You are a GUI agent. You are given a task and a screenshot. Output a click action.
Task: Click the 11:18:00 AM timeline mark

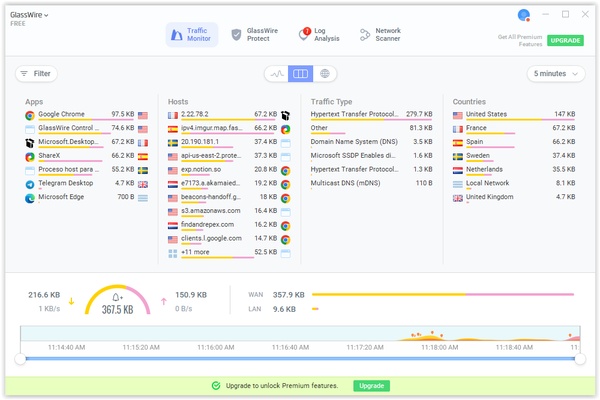click(439, 348)
